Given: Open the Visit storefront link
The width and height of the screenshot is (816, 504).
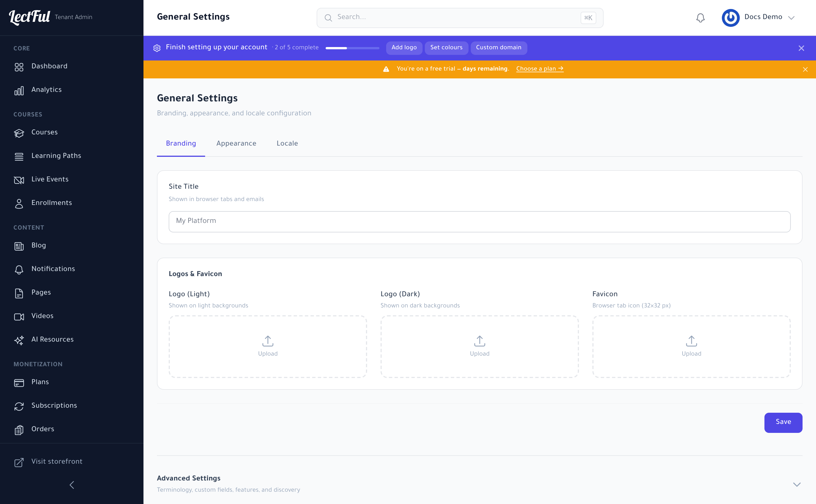Looking at the screenshot, I should pos(72,462).
